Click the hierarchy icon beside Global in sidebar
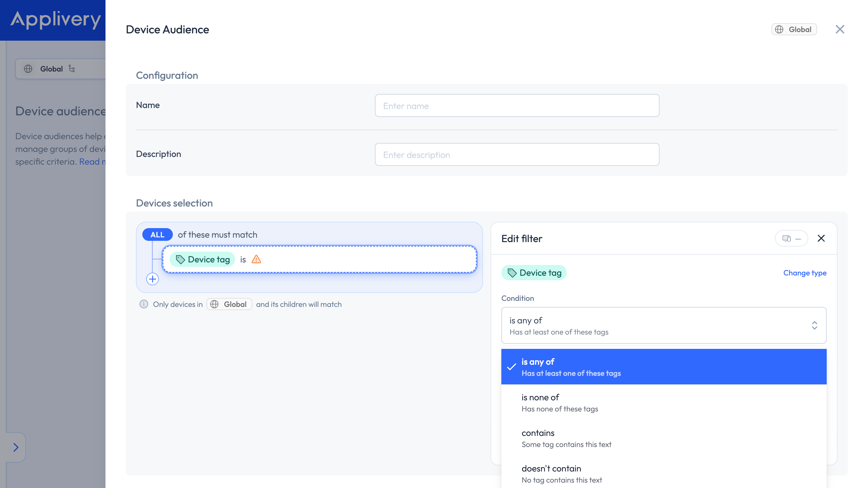 [72, 69]
